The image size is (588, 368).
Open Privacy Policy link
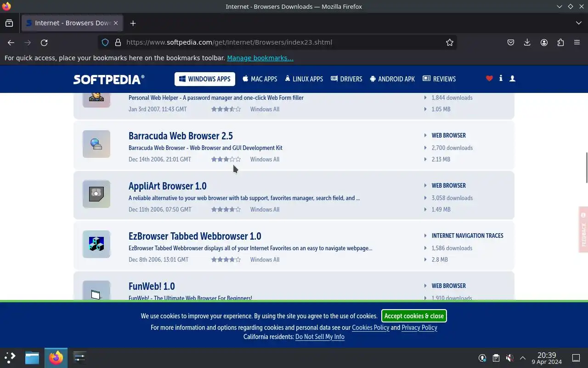pyautogui.click(x=419, y=328)
